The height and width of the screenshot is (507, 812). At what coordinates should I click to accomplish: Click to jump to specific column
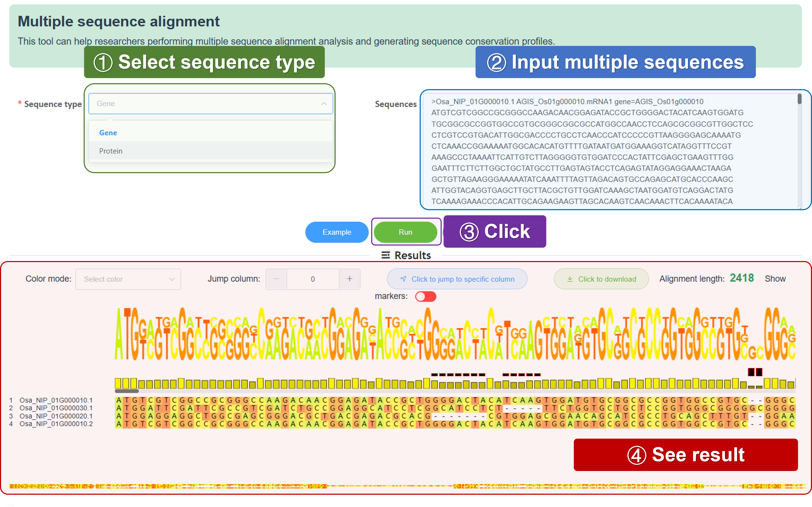[x=457, y=279]
